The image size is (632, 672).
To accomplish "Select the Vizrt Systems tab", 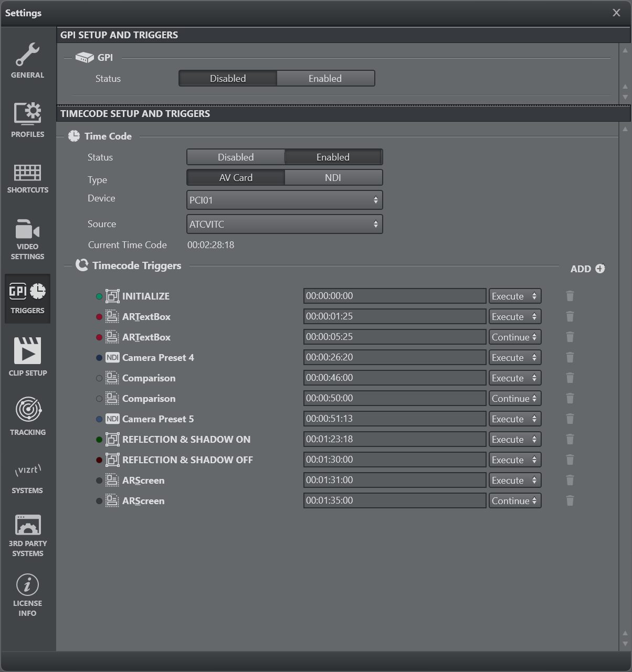I will tap(28, 477).
